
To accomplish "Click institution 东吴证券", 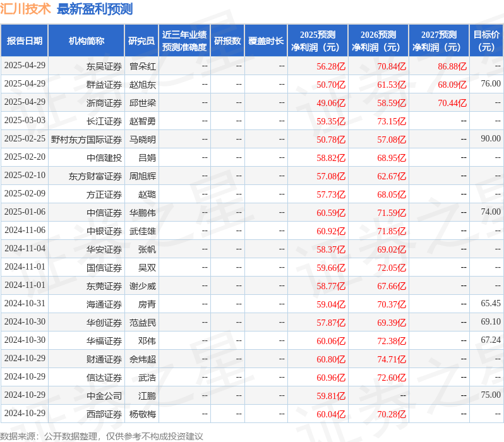I will (x=104, y=66).
